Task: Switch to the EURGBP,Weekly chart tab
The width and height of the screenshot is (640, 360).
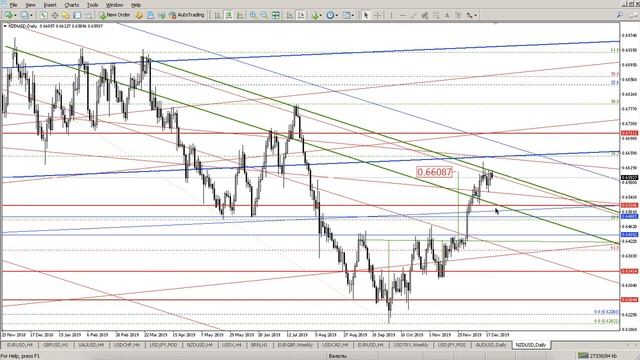Action: (x=295, y=345)
